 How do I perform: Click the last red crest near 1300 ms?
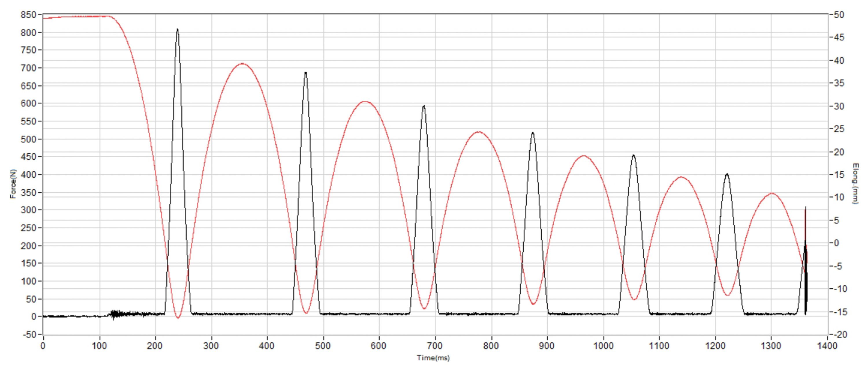click(x=772, y=193)
